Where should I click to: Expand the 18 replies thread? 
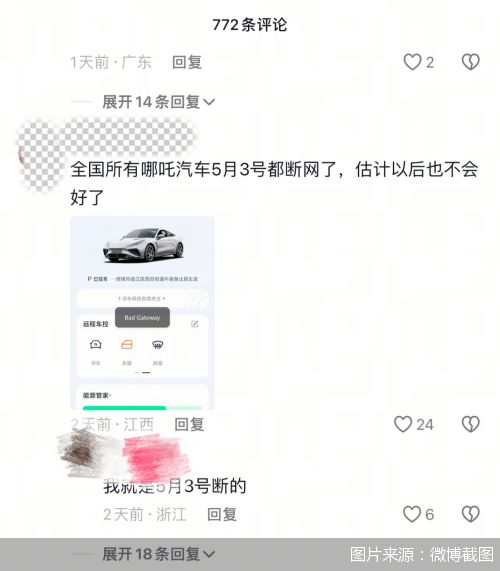pyautogui.click(x=158, y=554)
